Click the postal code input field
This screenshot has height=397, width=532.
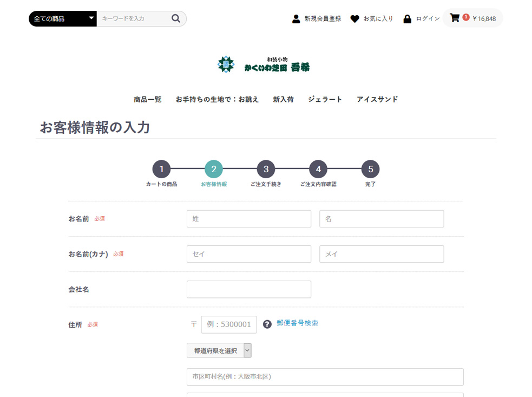click(228, 324)
